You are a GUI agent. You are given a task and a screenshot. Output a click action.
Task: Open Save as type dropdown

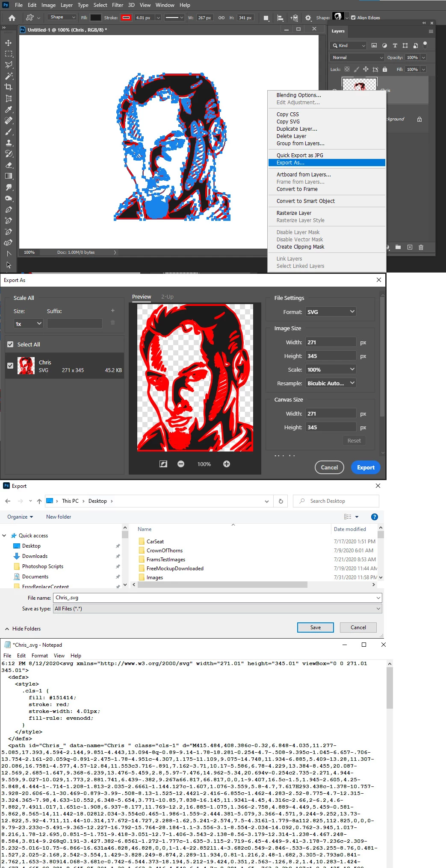(x=217, y=609)
